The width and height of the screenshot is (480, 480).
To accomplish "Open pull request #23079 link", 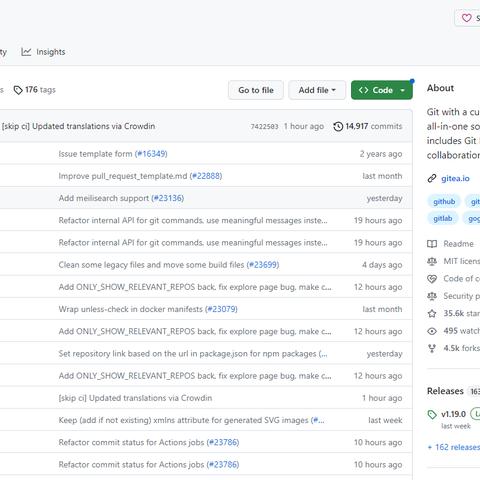I will coord(221,309).
